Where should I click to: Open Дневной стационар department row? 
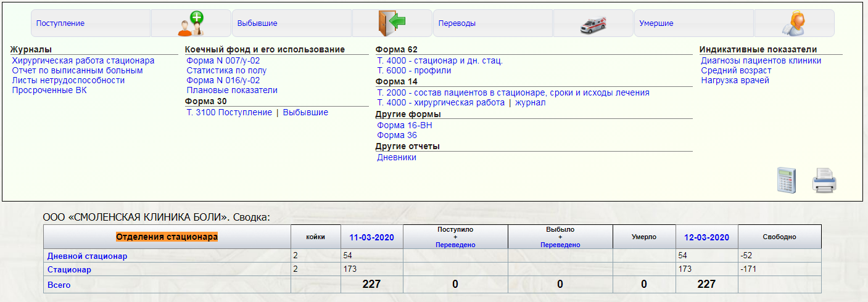click(x=87, y=256)
